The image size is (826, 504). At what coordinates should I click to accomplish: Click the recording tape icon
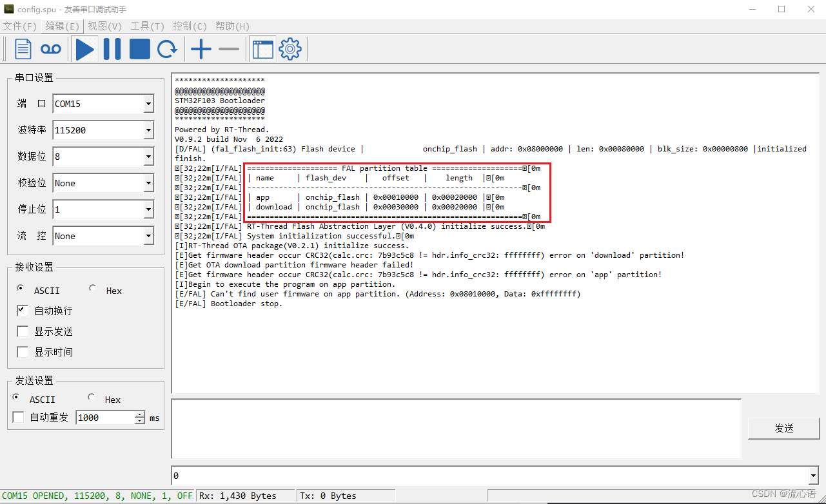click(51, 49)
